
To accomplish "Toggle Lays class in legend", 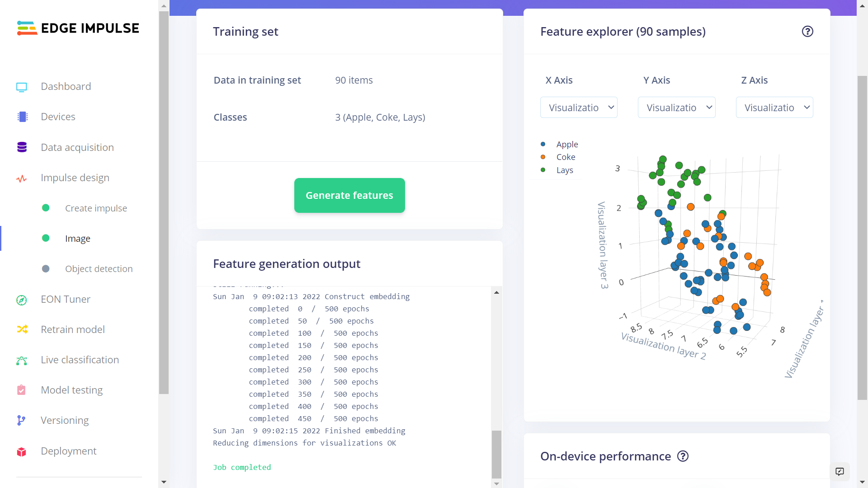I will point(564,170).
